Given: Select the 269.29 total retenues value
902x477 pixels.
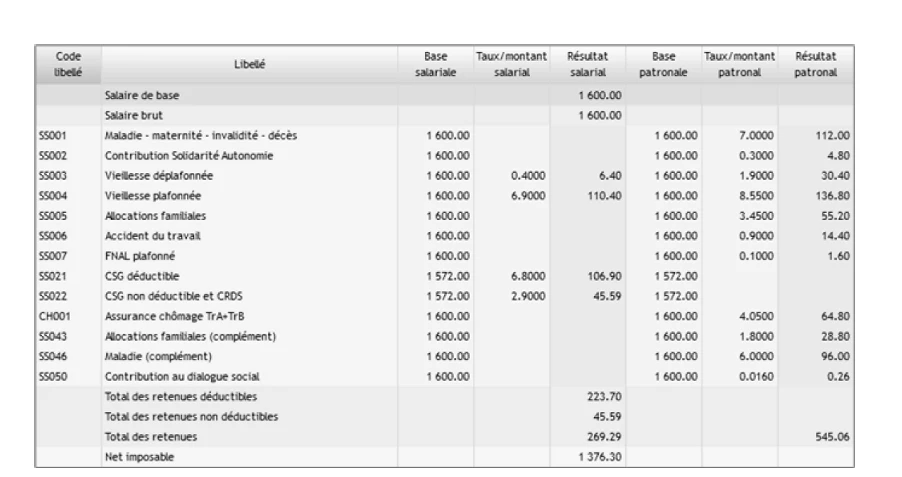Looking at the screenshot, I should pyautogui.click(x=604, y=438).
